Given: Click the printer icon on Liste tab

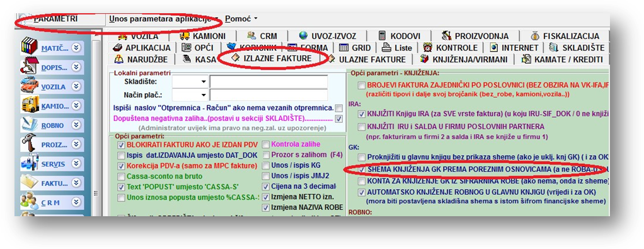Looking at the screenshot, I should 386,48.
